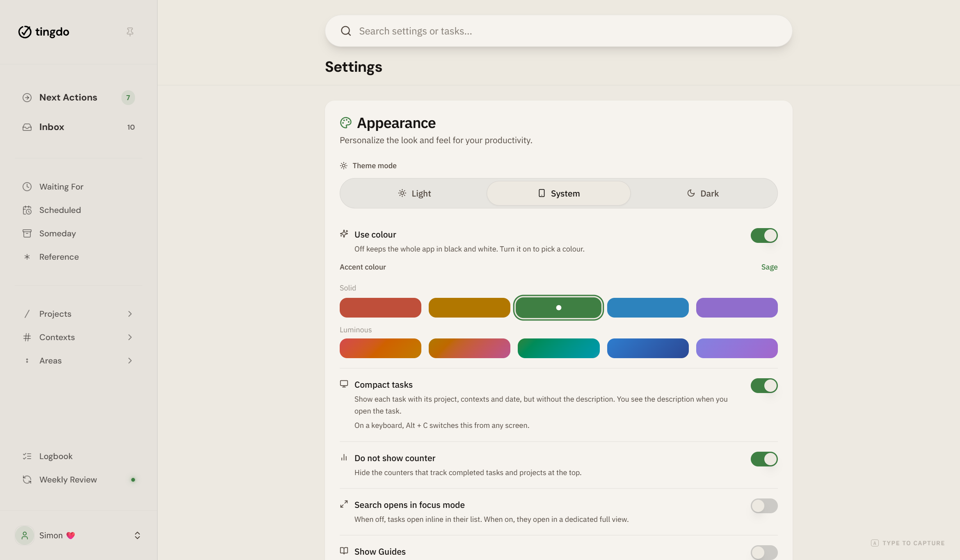Select the Dark theme mode
This screenshot has height=560, width=960.
click(x=703, y=193)
